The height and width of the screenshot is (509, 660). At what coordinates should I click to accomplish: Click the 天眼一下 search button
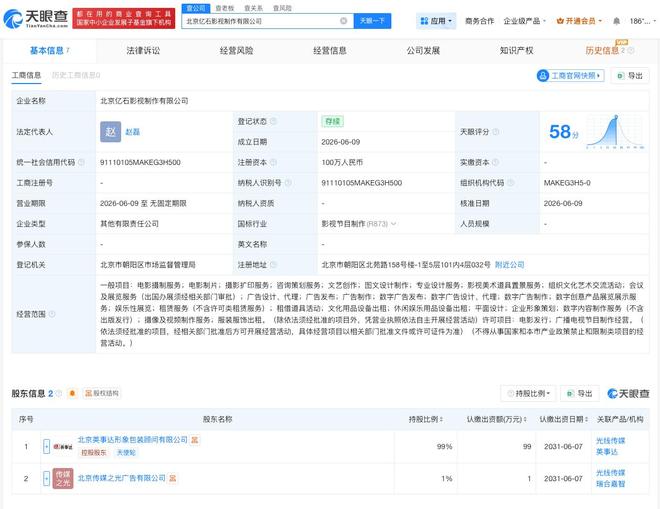click(x=372, y=21)
